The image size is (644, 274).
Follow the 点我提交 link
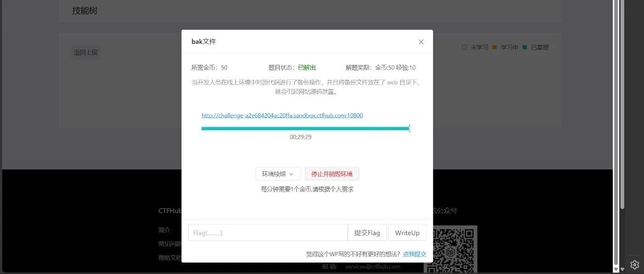[x=414, y=254]
